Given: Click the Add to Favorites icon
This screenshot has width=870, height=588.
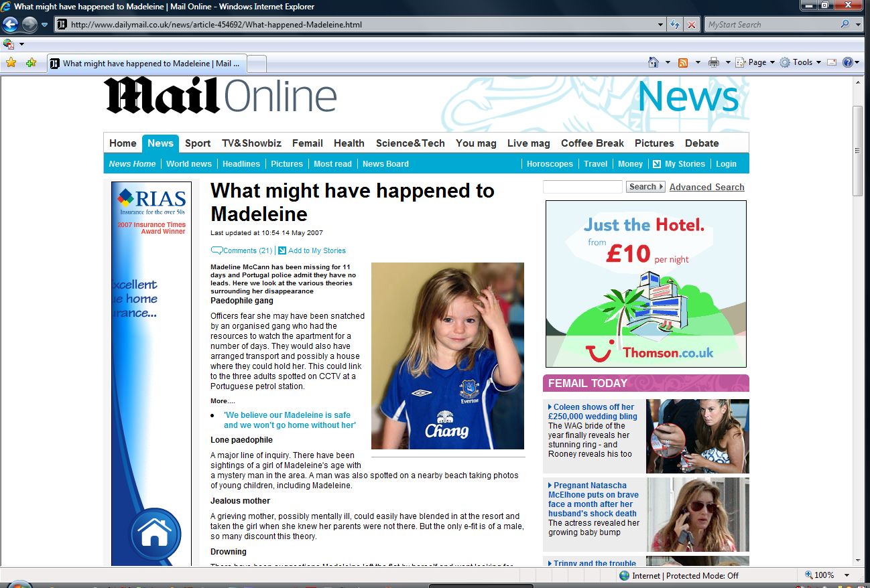Looking at the screenshot, I should coord(31,63).
